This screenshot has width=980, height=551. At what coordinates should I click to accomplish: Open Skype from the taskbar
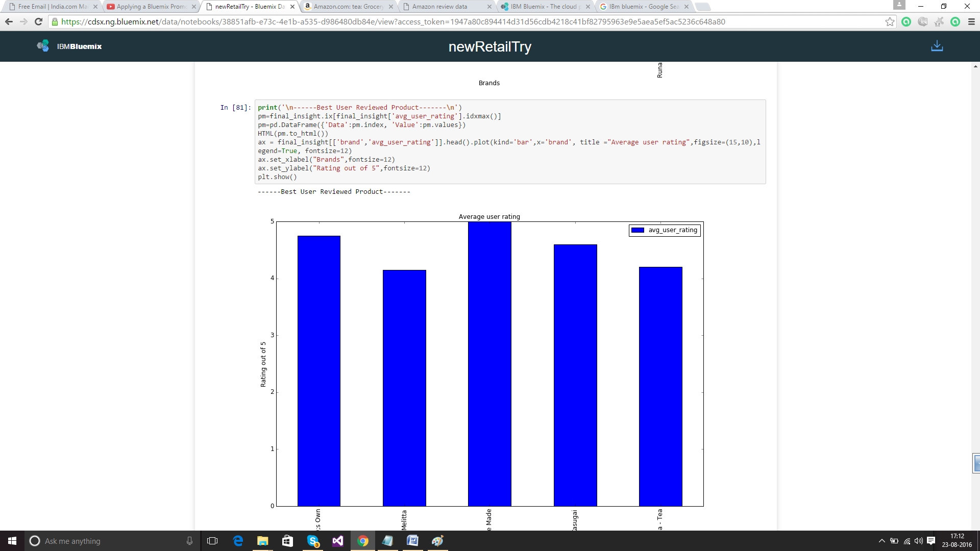click(x=313, y=541)
